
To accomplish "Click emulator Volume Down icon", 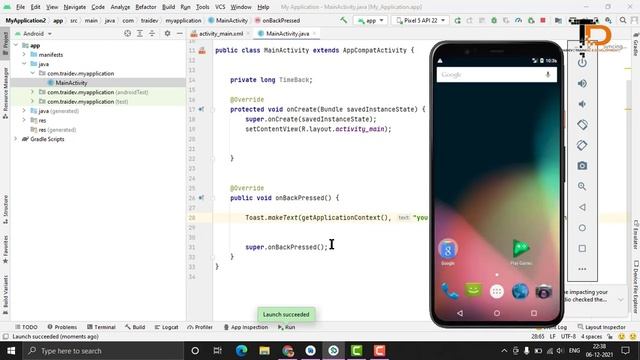I will click(x=582, y=104).
